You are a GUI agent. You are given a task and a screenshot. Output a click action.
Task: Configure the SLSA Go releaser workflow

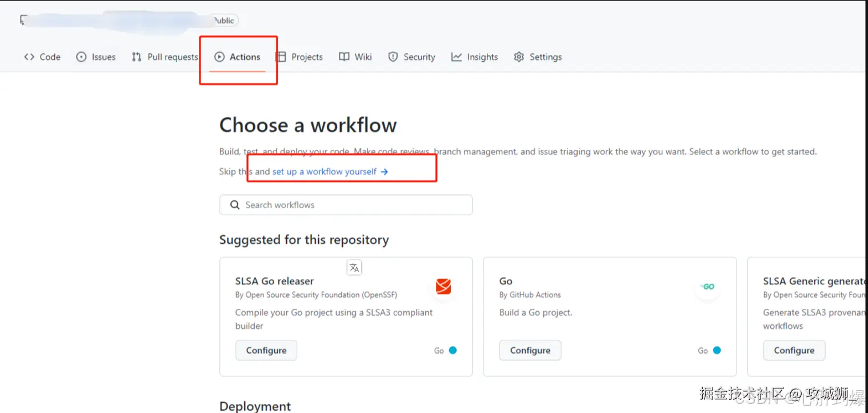(266, 350)
